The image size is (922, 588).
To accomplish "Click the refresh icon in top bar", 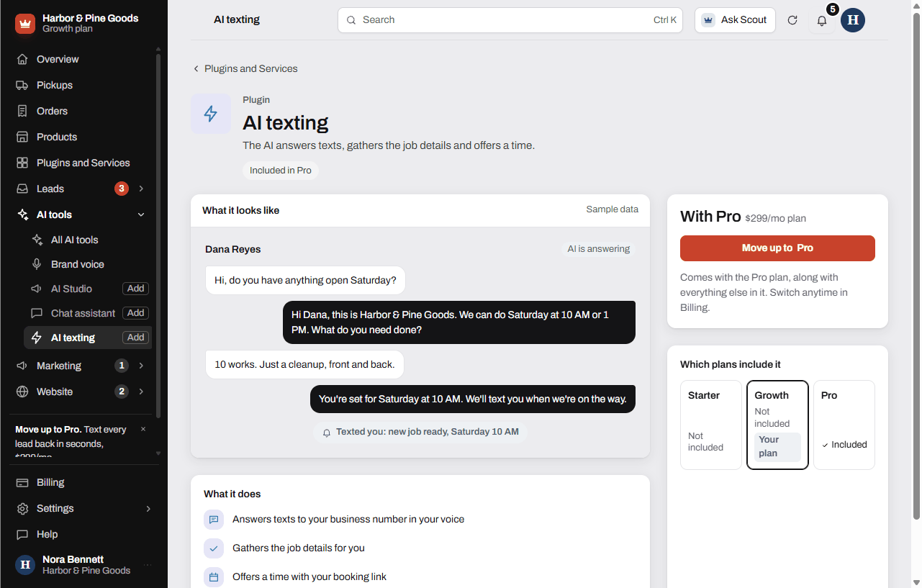I will (792, 20).
